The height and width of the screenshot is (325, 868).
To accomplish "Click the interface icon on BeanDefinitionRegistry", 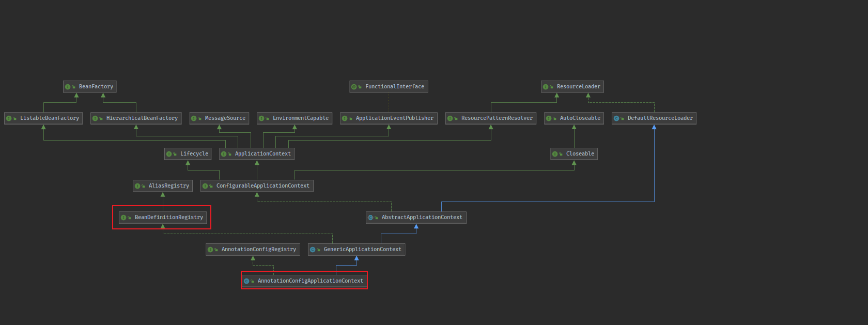I will coord(123,218).
